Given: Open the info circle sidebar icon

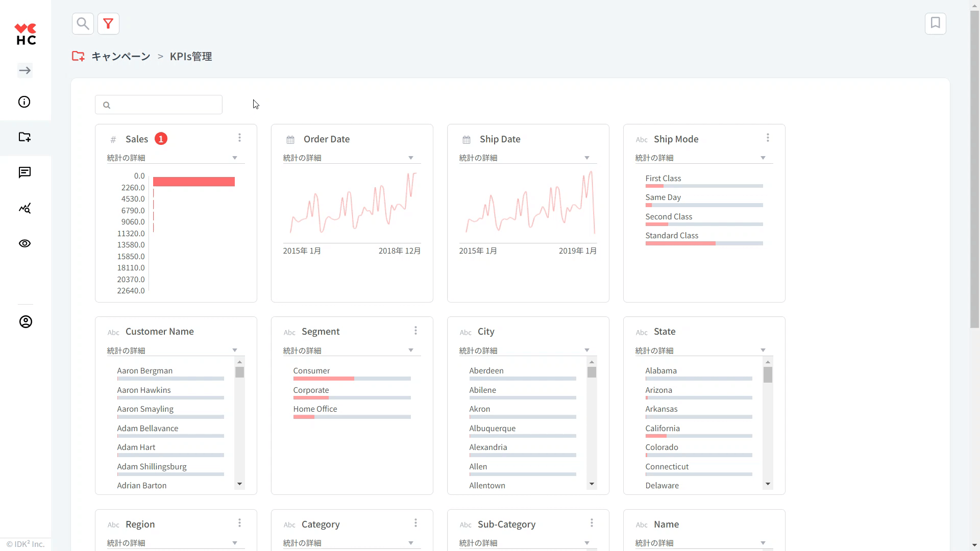Looking at the screenshot, I should pos(24,102).
